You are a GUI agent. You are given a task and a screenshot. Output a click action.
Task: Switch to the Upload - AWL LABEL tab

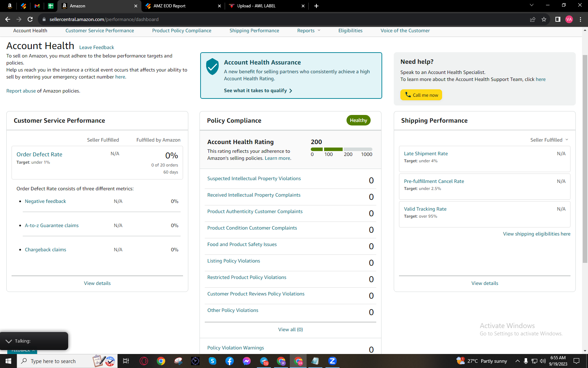point(267,6)
